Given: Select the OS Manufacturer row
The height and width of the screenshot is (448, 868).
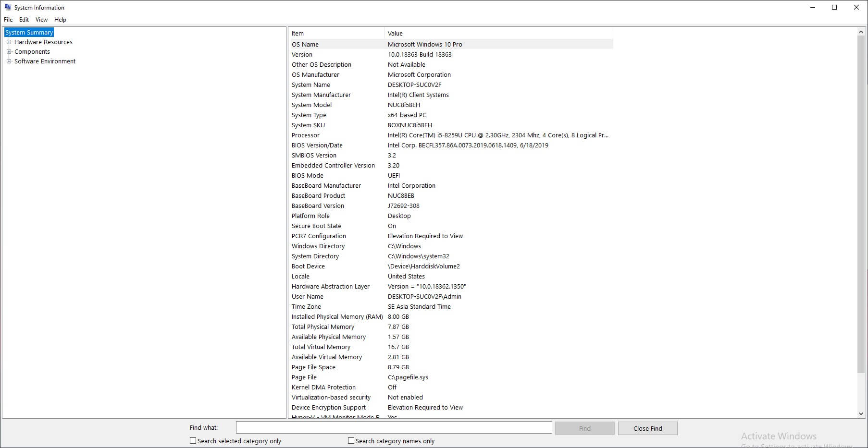Looking at the screenshot, I should click(451, 74).
